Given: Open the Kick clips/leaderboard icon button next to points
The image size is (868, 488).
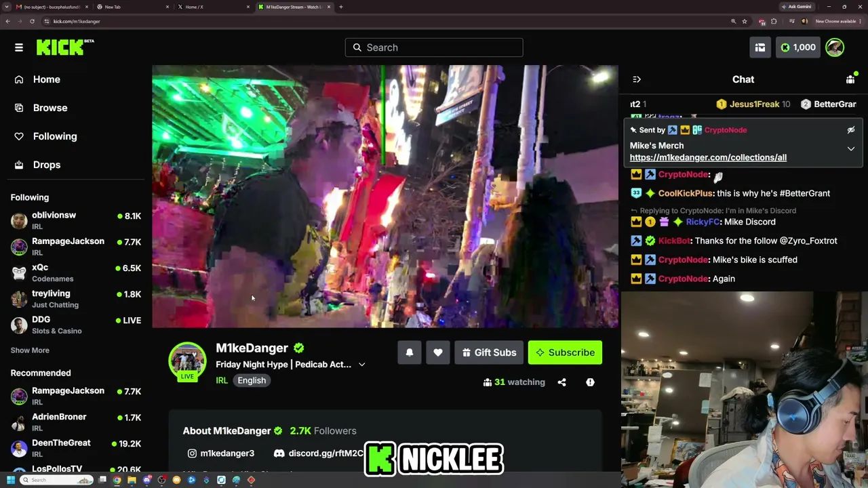Looking at the screenshot, I should (760, 47).
